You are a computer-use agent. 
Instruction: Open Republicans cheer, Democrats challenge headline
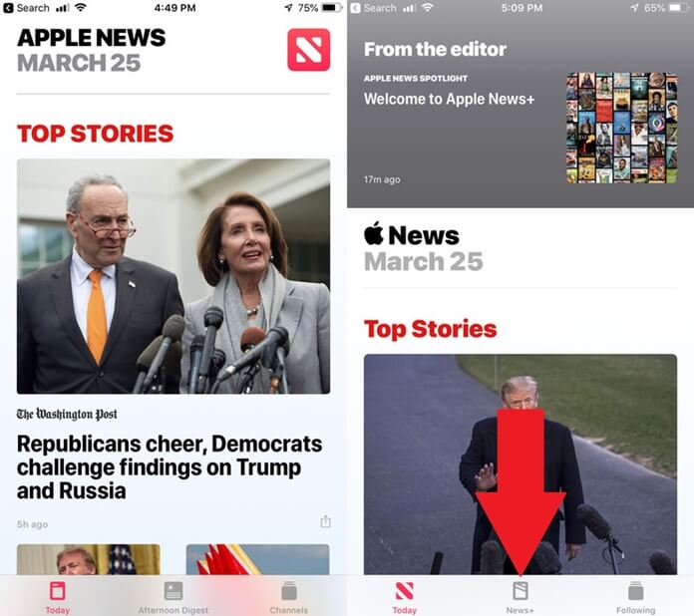[170, 467]
